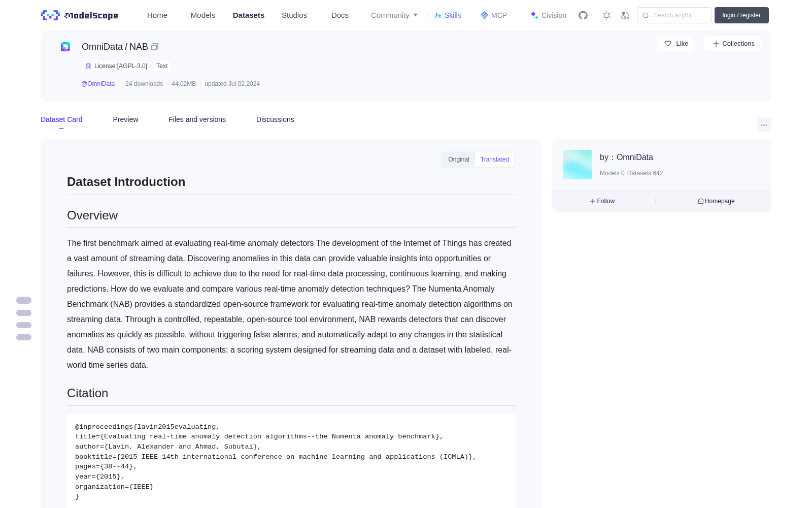Open the three-dot more options menu
812x508 pixels.
coord(764,124)
